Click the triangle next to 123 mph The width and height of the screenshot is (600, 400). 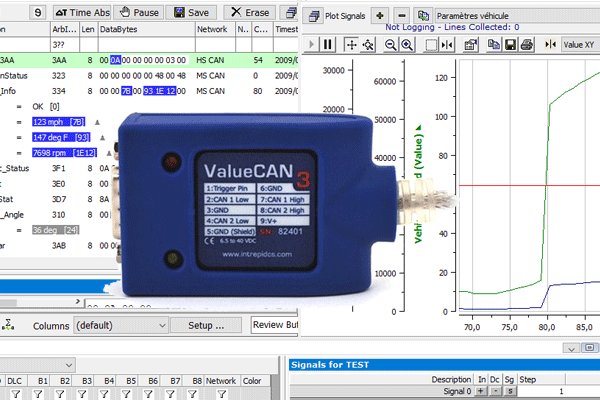(97, 122)
